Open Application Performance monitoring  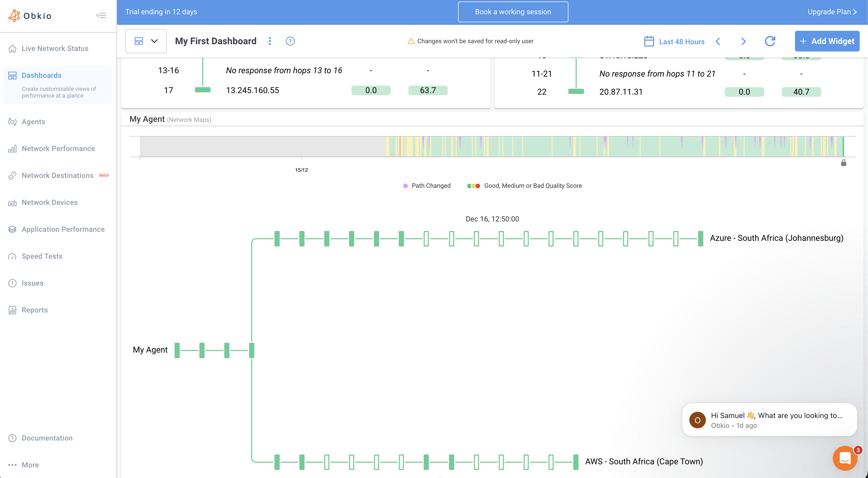point(63,229)
